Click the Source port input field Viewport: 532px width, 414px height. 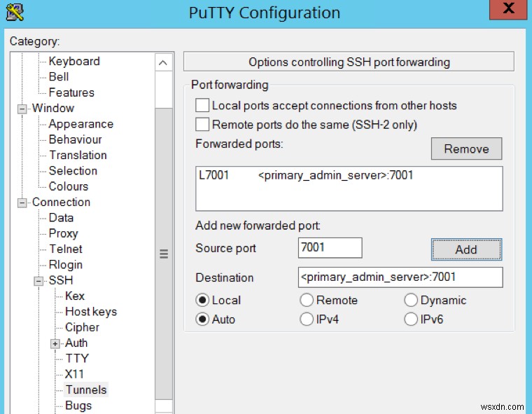330,247
